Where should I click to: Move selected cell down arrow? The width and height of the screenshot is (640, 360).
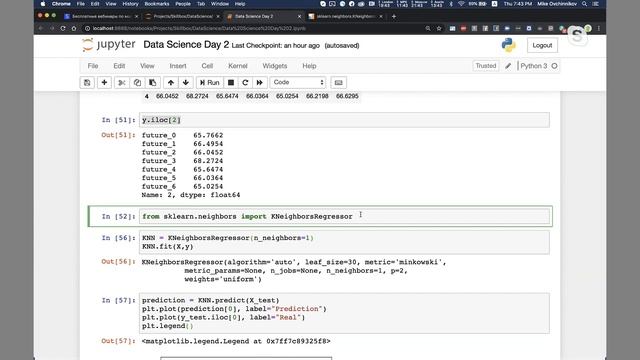186,82
